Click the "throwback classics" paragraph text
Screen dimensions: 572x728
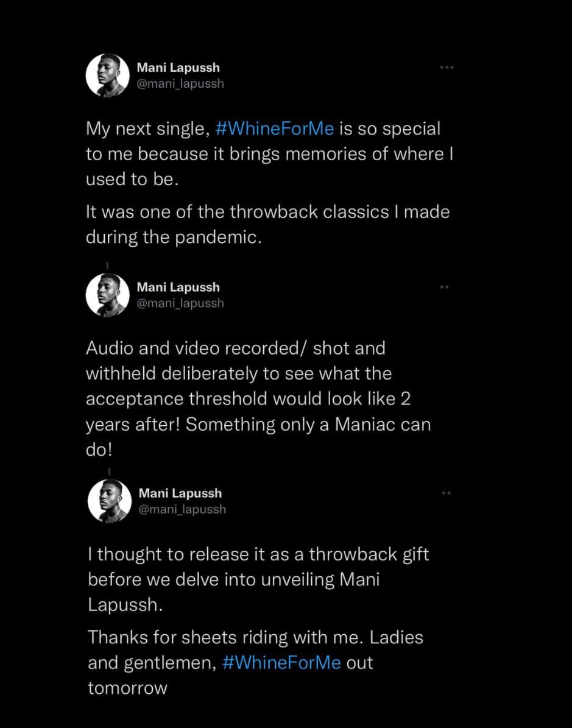268,224
